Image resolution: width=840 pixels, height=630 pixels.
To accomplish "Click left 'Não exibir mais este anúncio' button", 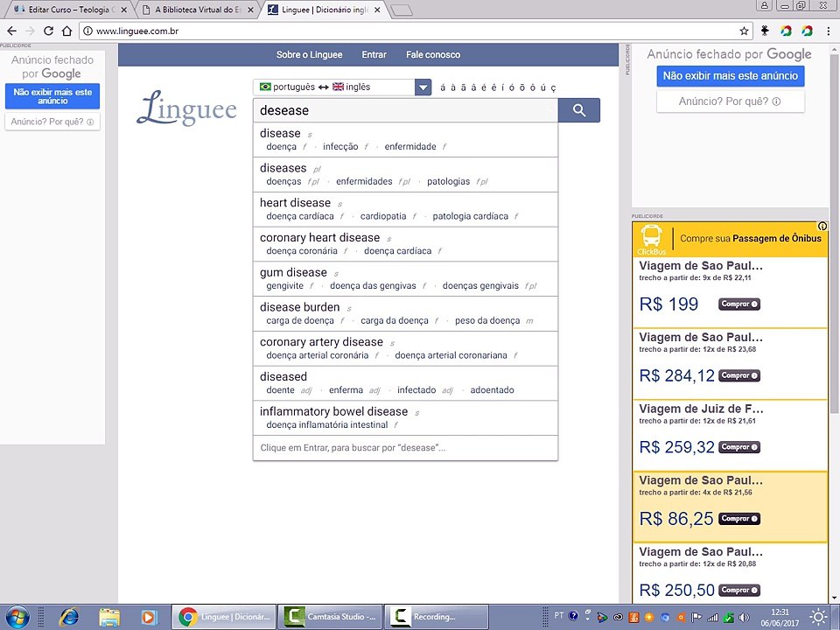I will coord(52,96).
